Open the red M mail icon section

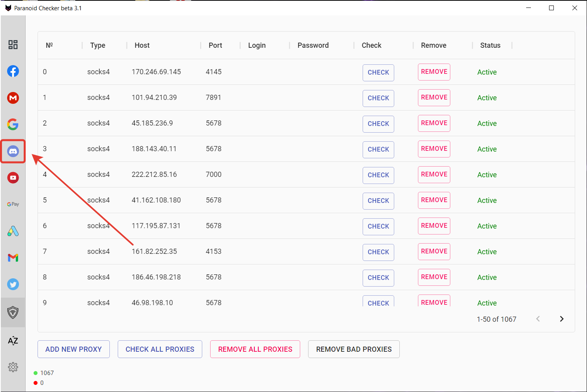[13, 98]
